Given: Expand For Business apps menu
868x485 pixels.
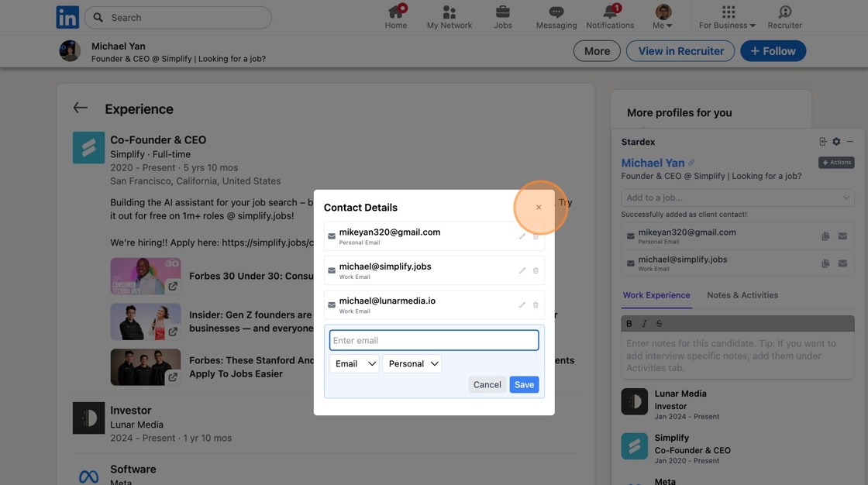Looking at the screenshot, I should point(727,17).
